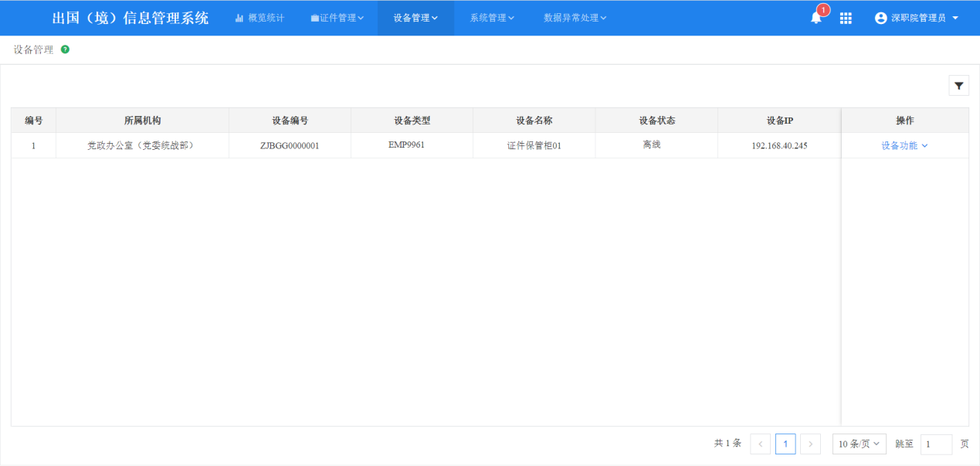Open 概览统计 overview statistics
This screenshot has width=980, height=466.
[259, 18]
